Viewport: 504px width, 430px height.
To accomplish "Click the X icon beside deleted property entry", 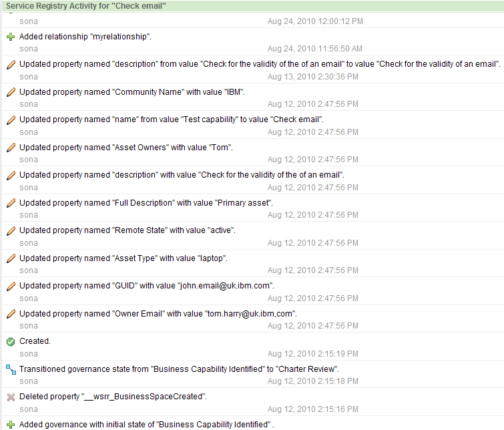I will click(x=10, y=397).
